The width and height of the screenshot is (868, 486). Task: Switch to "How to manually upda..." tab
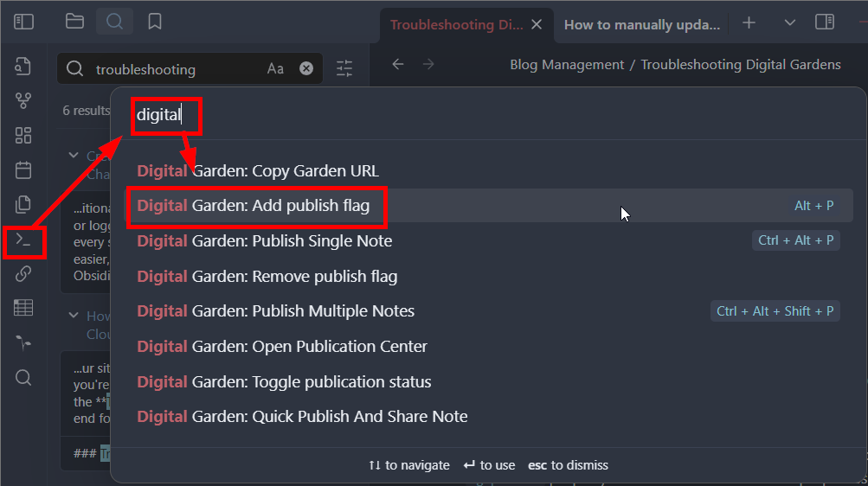641,24
